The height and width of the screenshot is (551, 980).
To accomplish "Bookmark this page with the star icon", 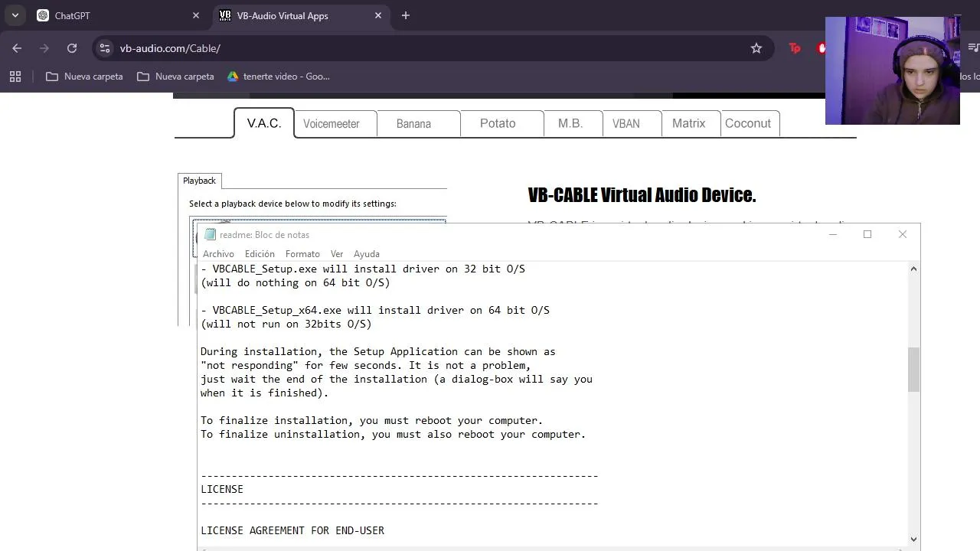I will tap(756, 48).
